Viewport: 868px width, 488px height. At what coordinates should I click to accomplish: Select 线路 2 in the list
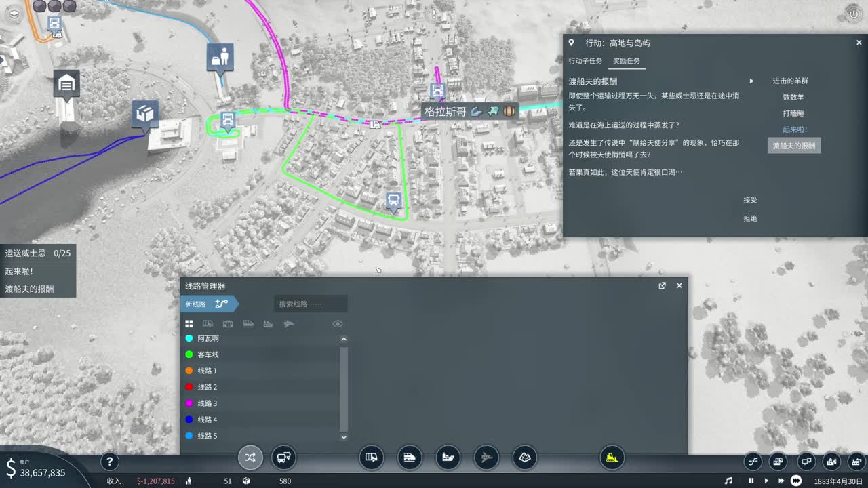coord(260,387)
